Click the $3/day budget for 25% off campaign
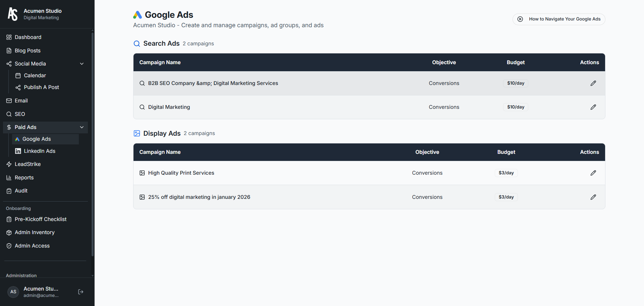 tap(506, 197)
